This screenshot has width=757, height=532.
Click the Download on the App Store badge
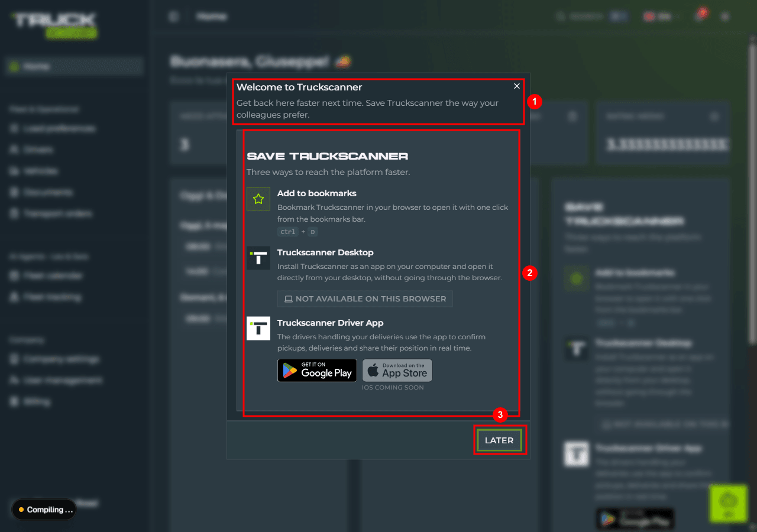pos(397,371)
